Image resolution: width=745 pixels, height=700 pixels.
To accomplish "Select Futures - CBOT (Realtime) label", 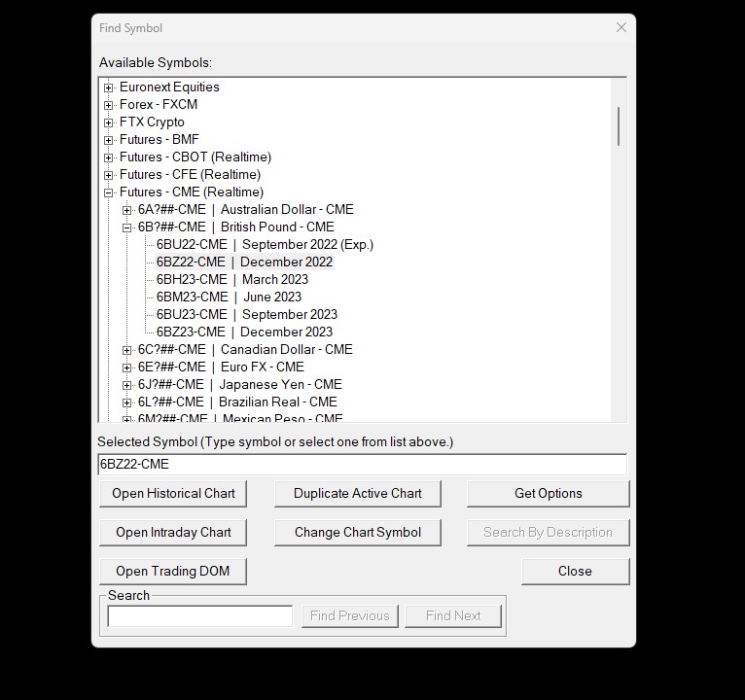I will click(195, 157).
